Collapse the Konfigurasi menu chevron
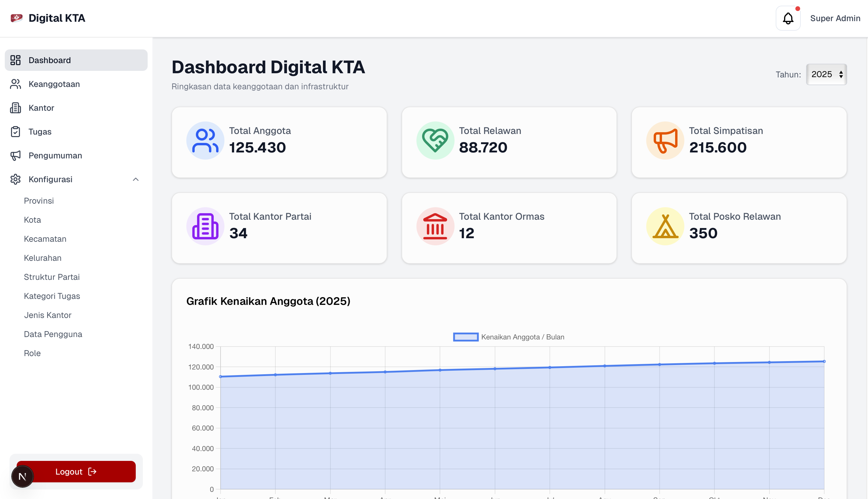 (136, 179)
